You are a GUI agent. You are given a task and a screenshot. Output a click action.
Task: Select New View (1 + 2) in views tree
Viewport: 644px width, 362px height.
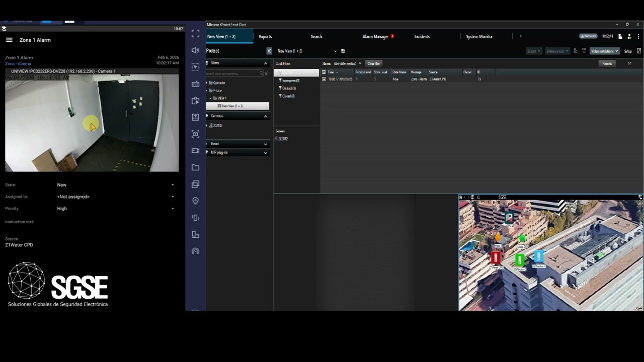(x=237, y=106)
